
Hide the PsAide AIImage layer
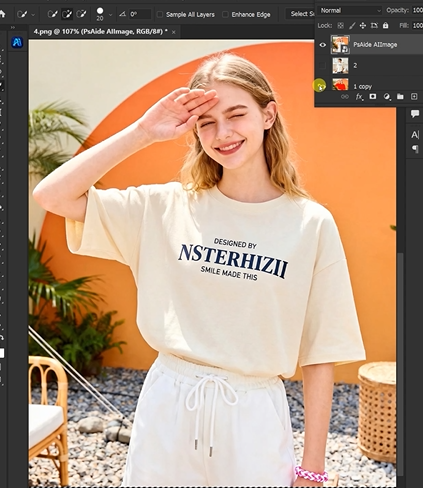click(x=322, y=45)
